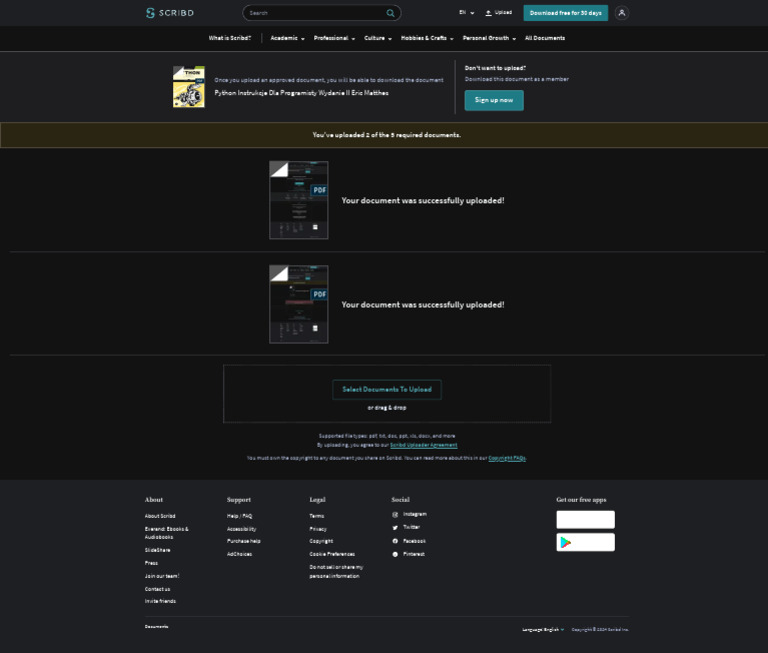Click the search magnifier icon
Image resolution: width=768 pixels, height=653 pixels.
tap(390, 13)
